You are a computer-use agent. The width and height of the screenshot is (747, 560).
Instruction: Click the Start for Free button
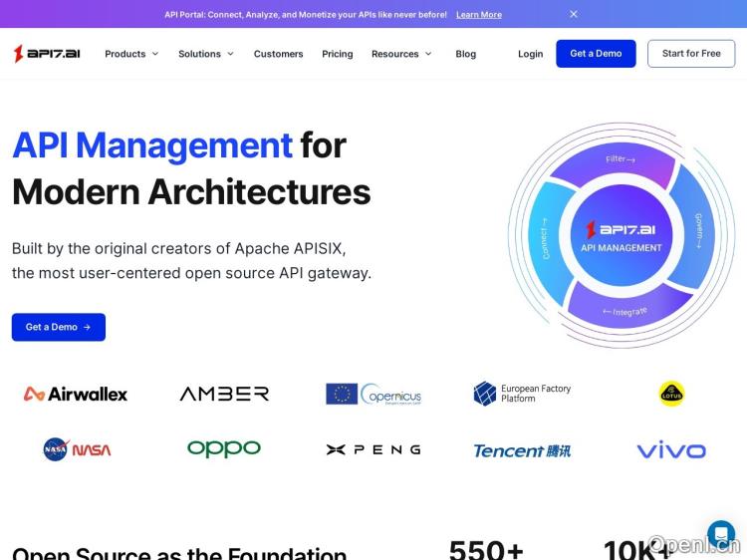[x=691, y=54]
